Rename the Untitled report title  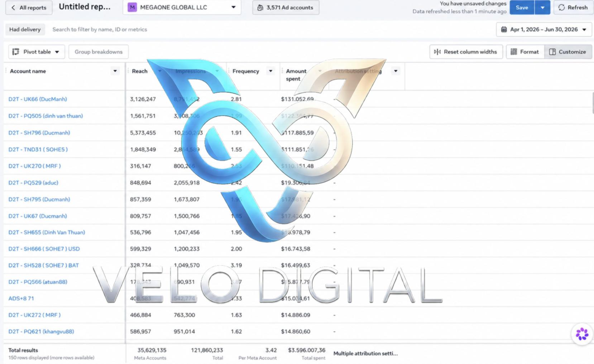pos(85,7)
